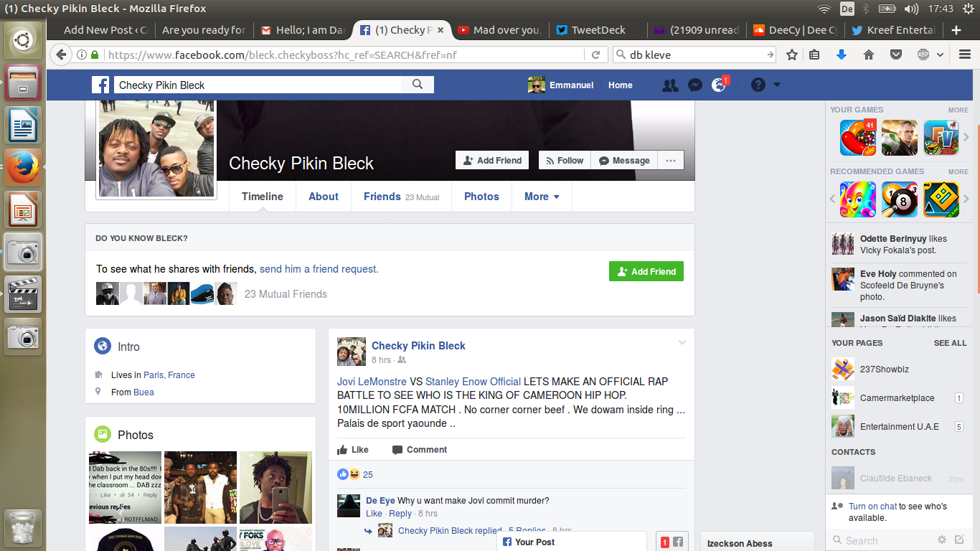
Task: Follow Checky Pikin Bleck
Action: click(564, 161)
